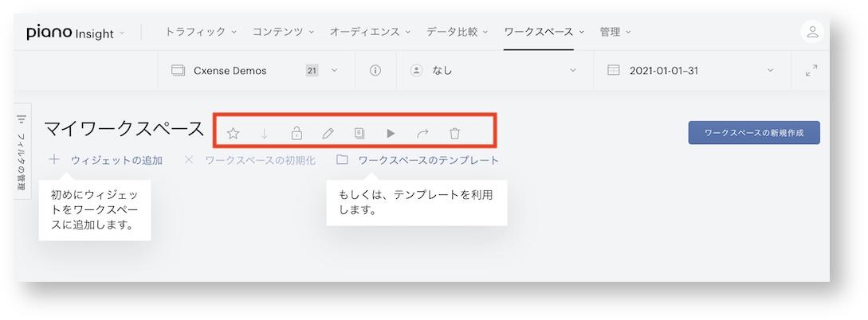Click the plus icon for adding widget
Image resolution: width=868 pixels, height=320 pixels.
click(x=54, y=160)
